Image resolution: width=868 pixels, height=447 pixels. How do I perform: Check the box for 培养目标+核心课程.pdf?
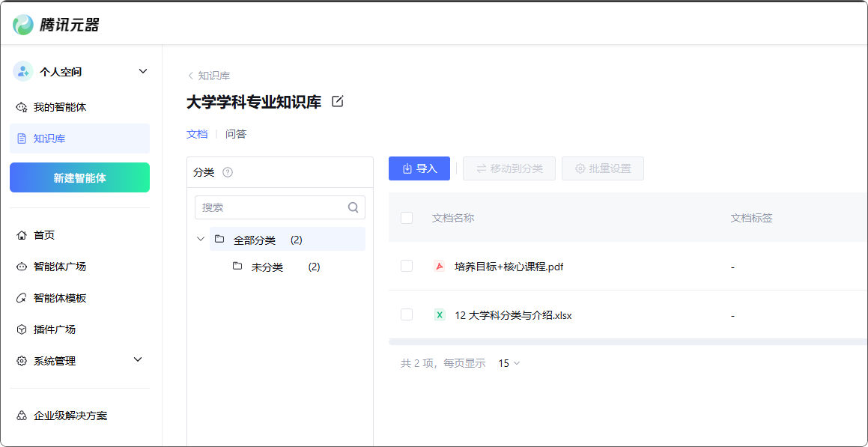coord(407,267)
